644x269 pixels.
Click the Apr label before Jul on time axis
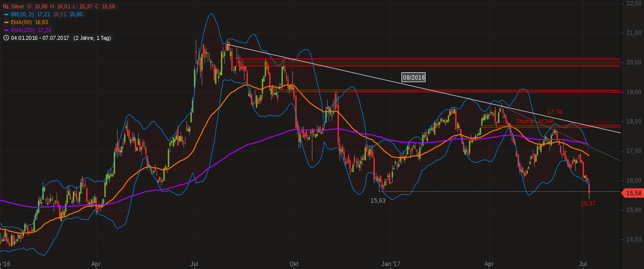click(x=96, y=264)
